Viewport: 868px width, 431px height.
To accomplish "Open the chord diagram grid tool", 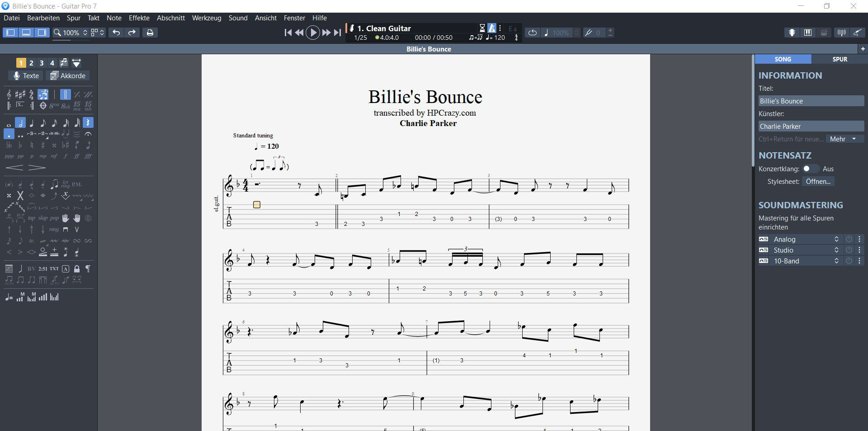I will coord(9,269).
